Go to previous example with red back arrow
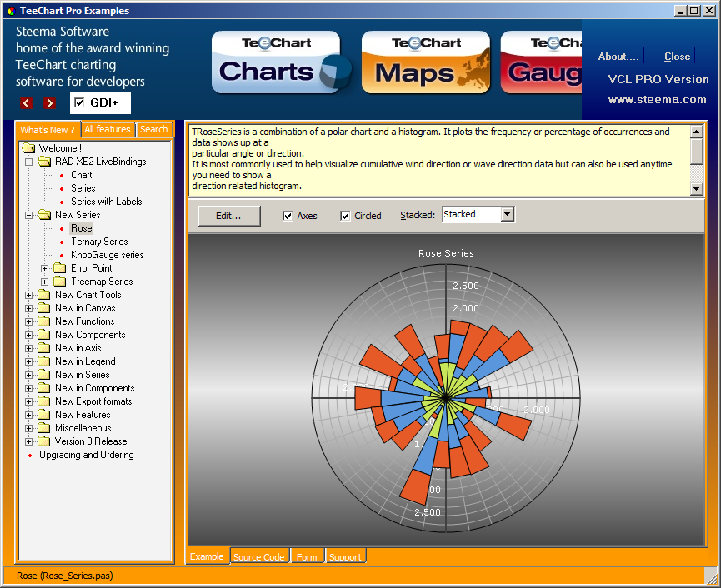The image size is (721, 588). (26, 103)
